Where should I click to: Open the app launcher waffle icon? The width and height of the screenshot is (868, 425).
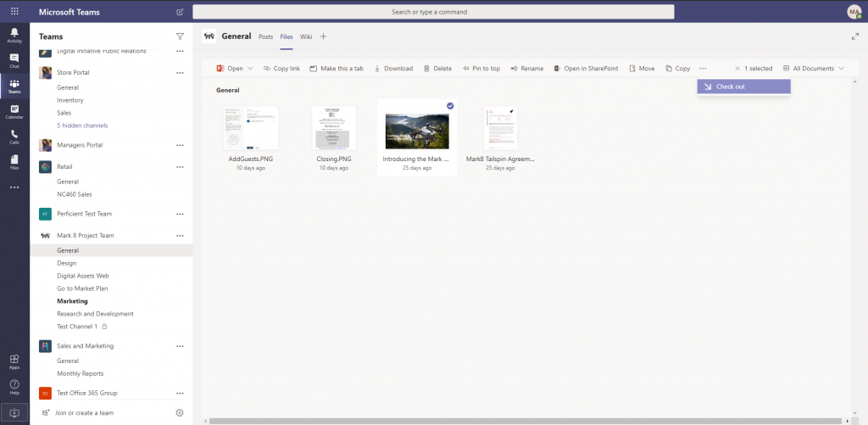[14, 11]
